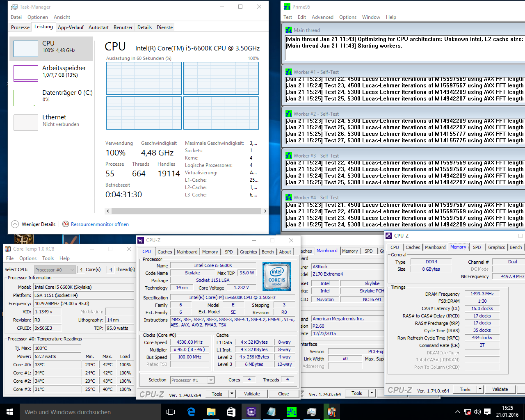Select the CPU-Z taskbar icon
This screenshot has height=420, width=525.
click(251, 412)
